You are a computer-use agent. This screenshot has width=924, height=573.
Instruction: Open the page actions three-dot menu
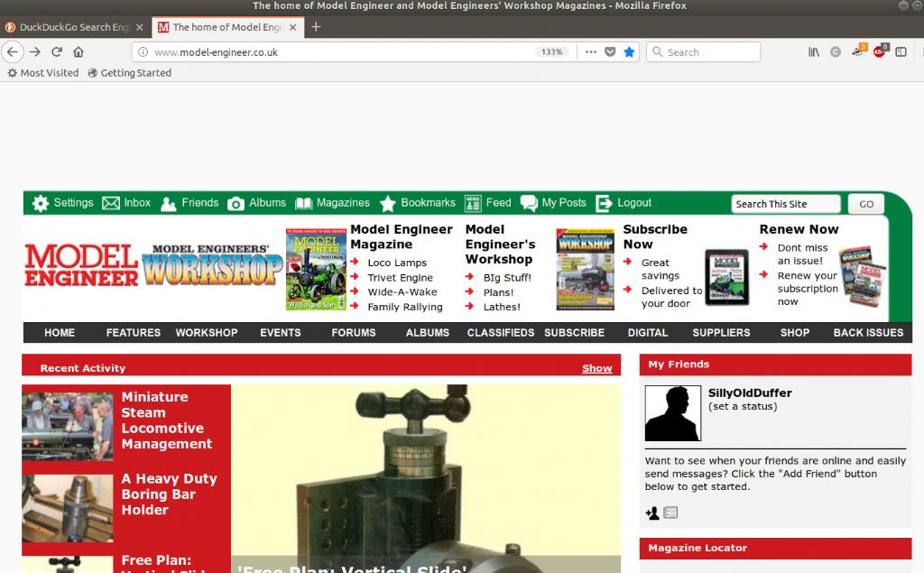click(x=590, y=51)
